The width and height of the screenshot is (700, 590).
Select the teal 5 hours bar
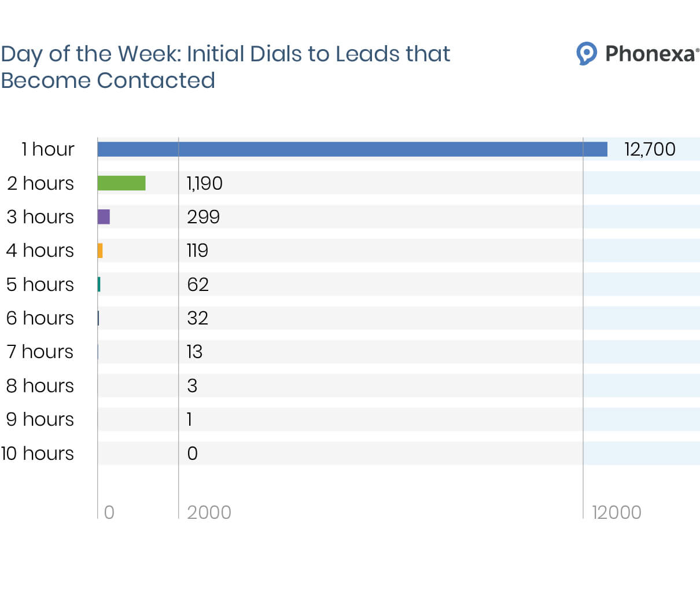click(99, 285)
